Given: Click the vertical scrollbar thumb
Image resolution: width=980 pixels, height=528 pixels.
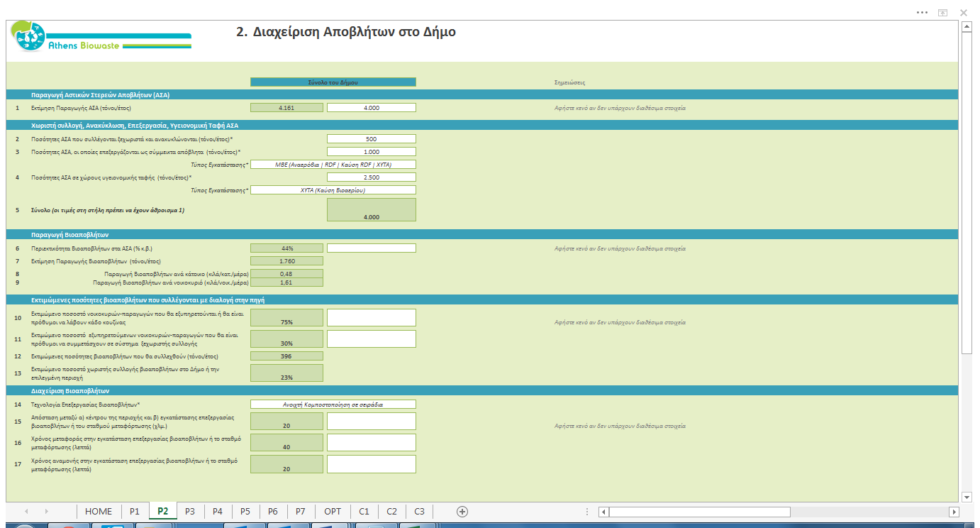Looking at the screenshot, I should (x=967, y=194).
